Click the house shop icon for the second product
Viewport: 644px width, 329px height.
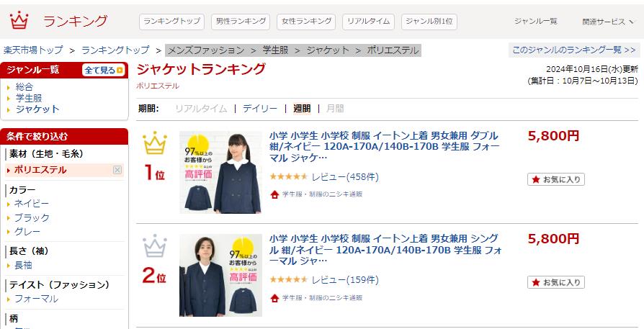point(274,298)
